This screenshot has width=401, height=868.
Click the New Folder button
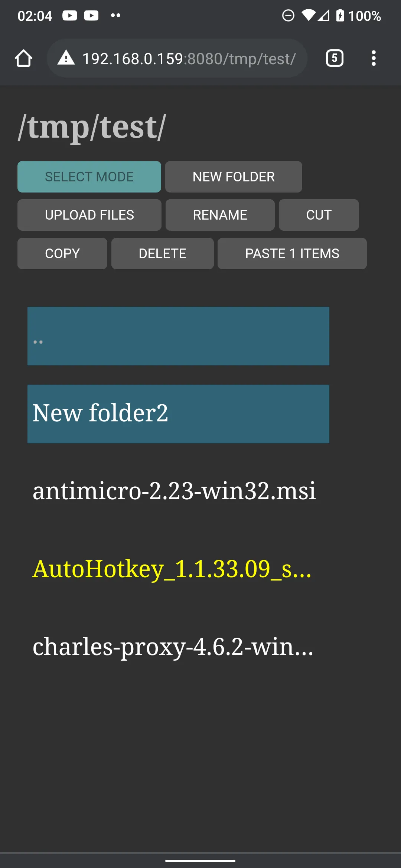(234, 177)
